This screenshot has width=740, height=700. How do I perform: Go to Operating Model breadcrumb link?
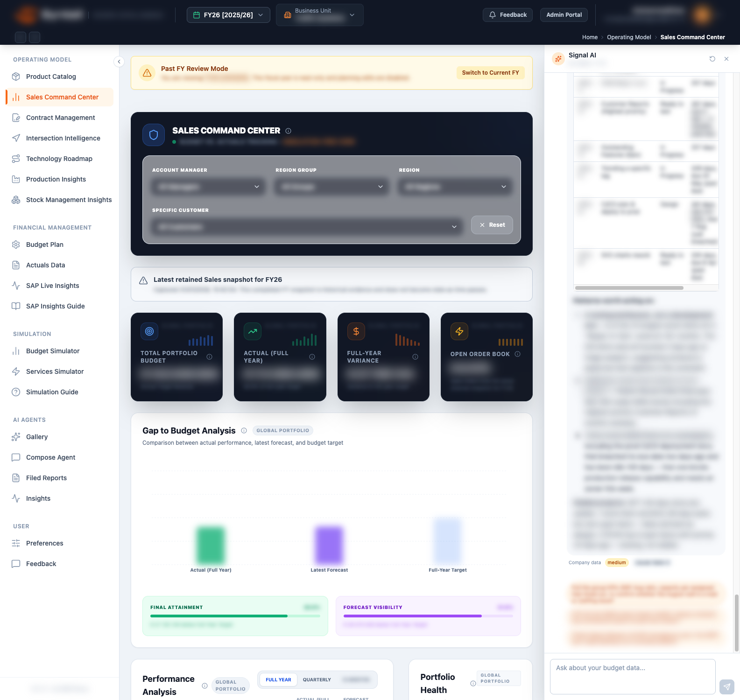pos(629,37)
